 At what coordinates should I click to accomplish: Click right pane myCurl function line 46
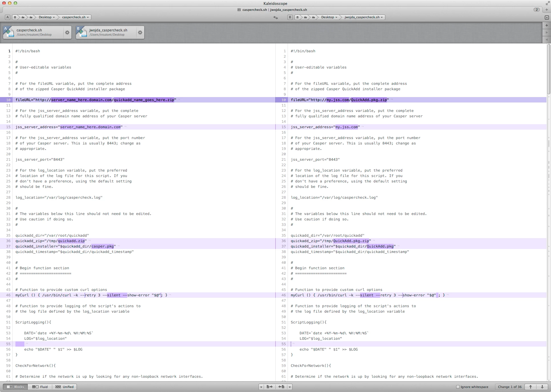[368, 295]
